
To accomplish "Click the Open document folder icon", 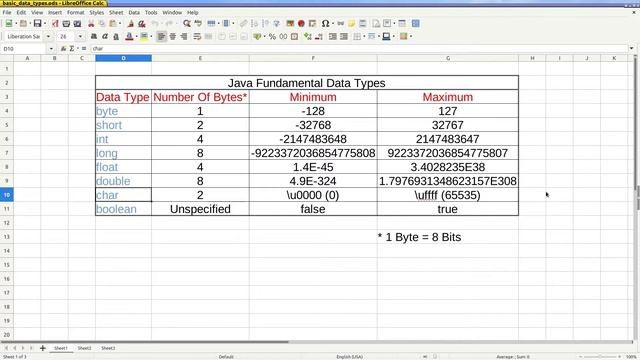I will pos(23,24).
